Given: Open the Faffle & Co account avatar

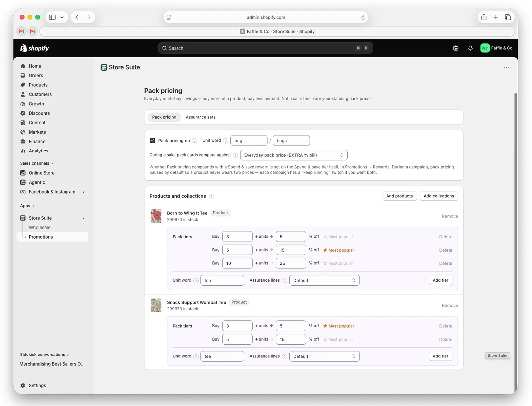Looking at the screenshot, I should pyautogui.click(x=485, y=48).
